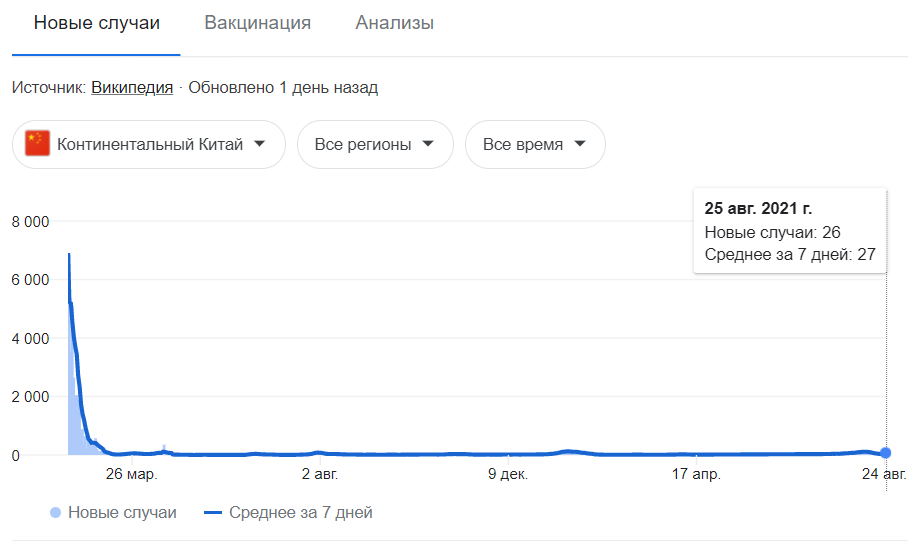
Task: Switch to the Вакцинация tab
Action: coord(257,23)
